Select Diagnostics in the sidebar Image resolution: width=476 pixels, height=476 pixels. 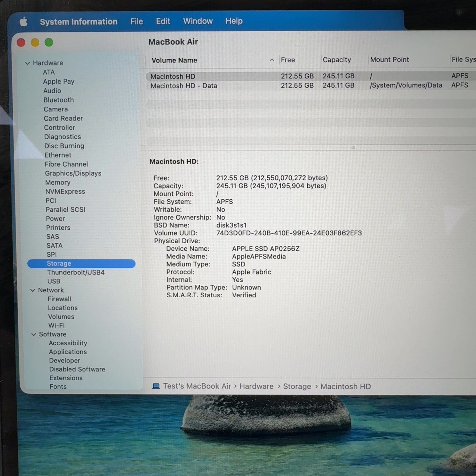click(63, 137)
